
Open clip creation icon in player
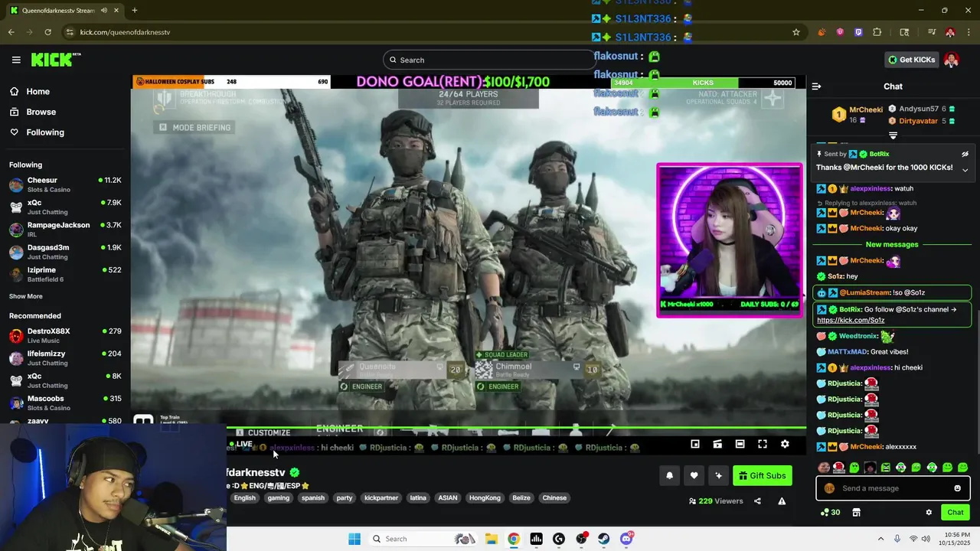[x=717, y=444]
